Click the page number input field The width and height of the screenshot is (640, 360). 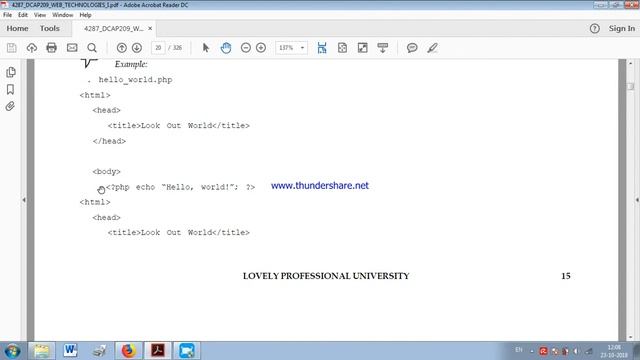[158, 48]
